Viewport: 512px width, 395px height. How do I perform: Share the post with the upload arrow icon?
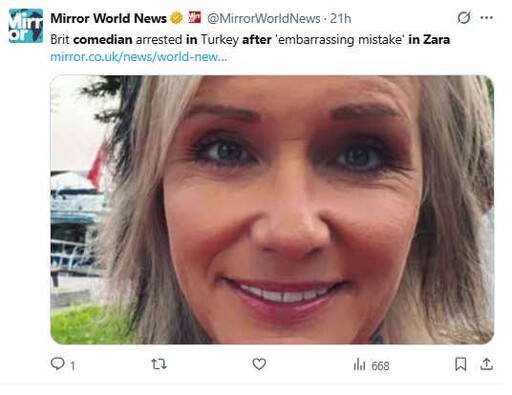486,364
